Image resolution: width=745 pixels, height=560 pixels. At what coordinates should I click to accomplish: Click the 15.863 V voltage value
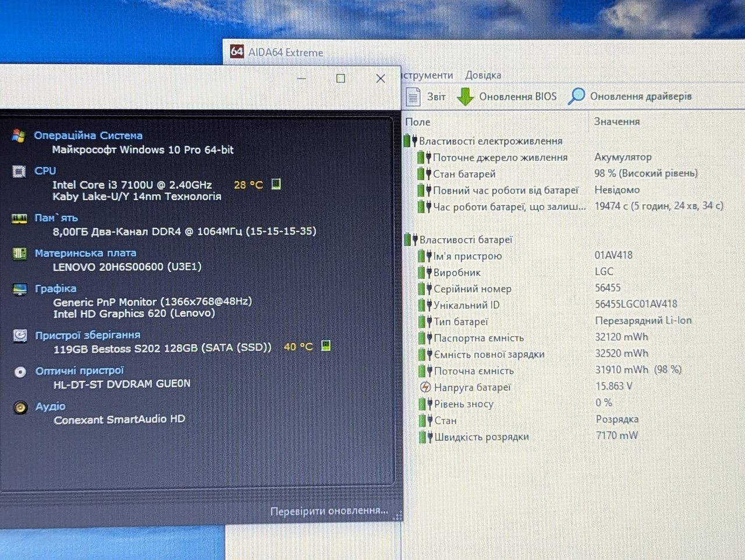(x=613, y=386)
